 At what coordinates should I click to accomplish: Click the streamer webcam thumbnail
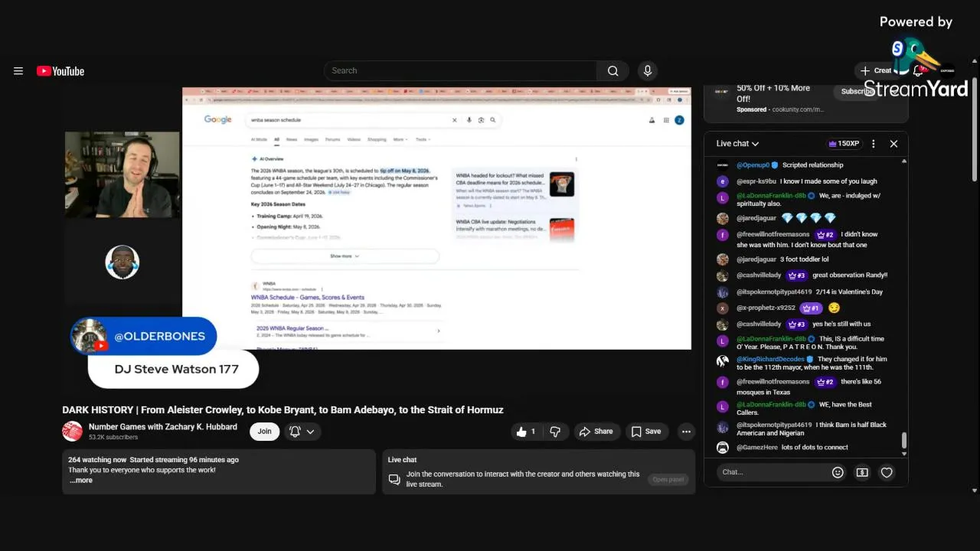(x=122, y=175)
